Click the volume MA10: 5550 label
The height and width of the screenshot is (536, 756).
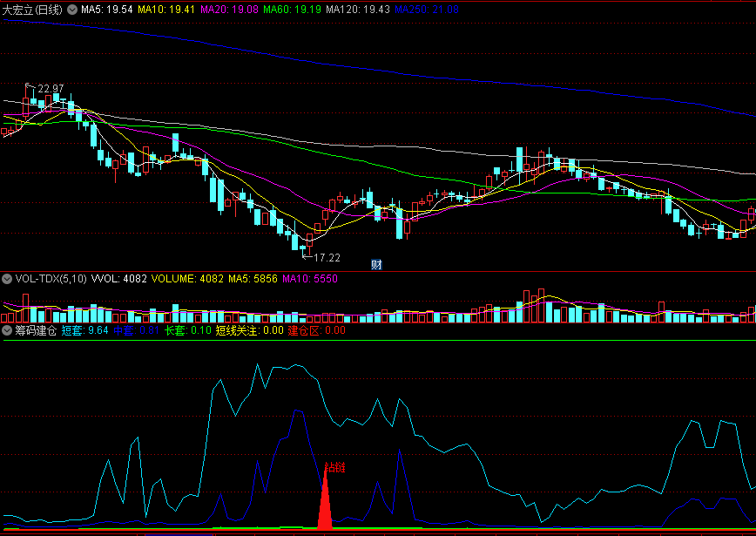tap(310, 279)
